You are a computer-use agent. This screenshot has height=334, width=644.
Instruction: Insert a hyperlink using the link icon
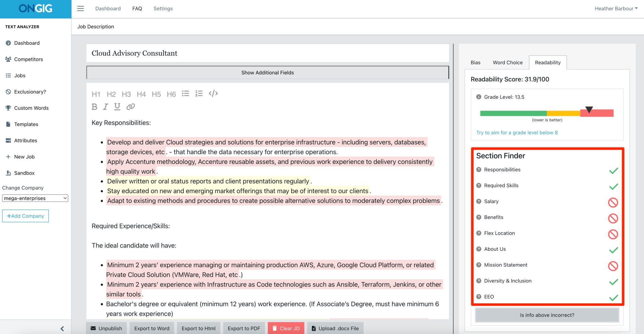coord(130,107)
